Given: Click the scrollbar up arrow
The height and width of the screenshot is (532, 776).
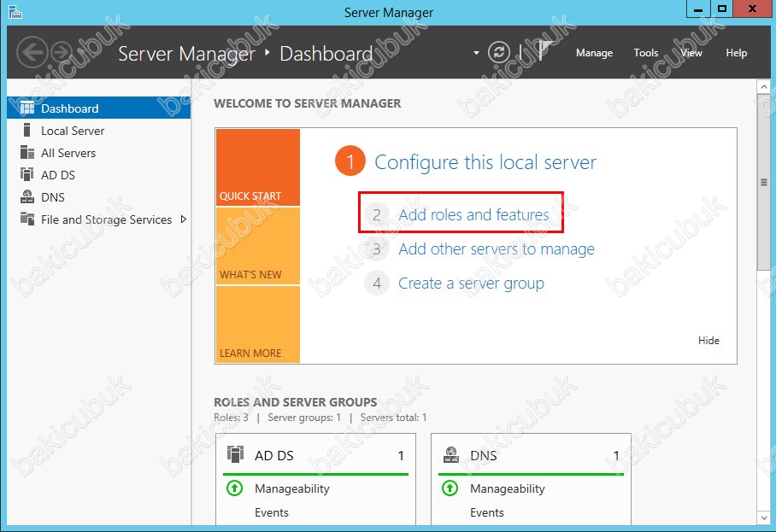Looking at the screenshot, I should pos(764,86).
